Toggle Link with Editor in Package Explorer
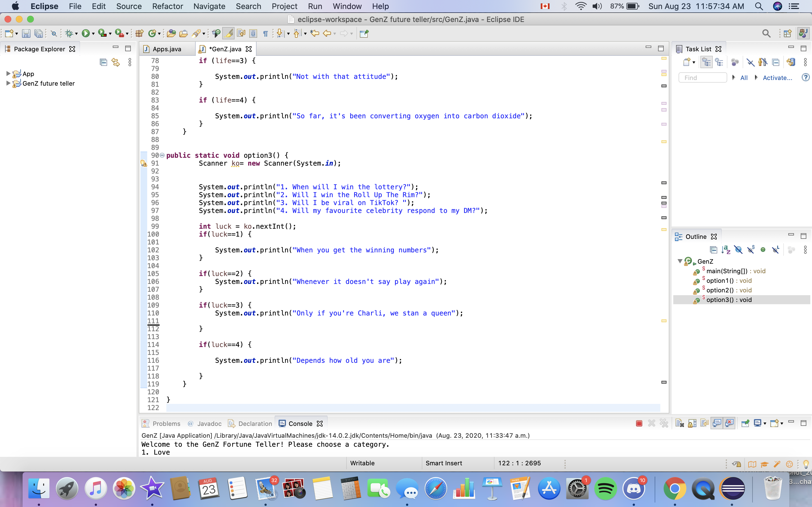The image size is (812, 507). click(116, 62)
